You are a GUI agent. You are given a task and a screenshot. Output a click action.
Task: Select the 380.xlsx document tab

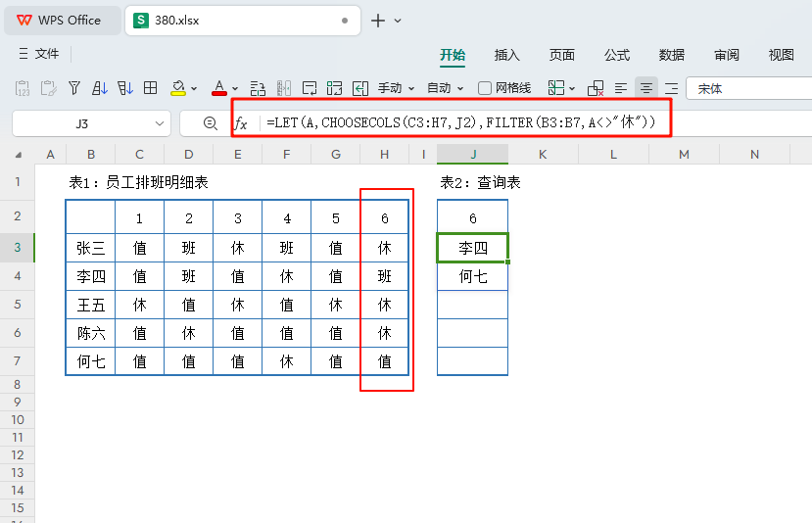pos(242,21)
